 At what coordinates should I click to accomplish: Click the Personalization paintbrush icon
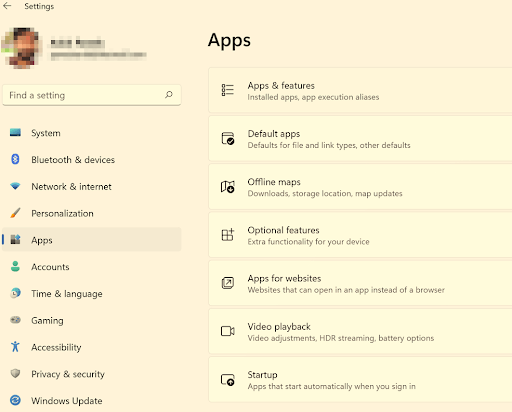15,213
